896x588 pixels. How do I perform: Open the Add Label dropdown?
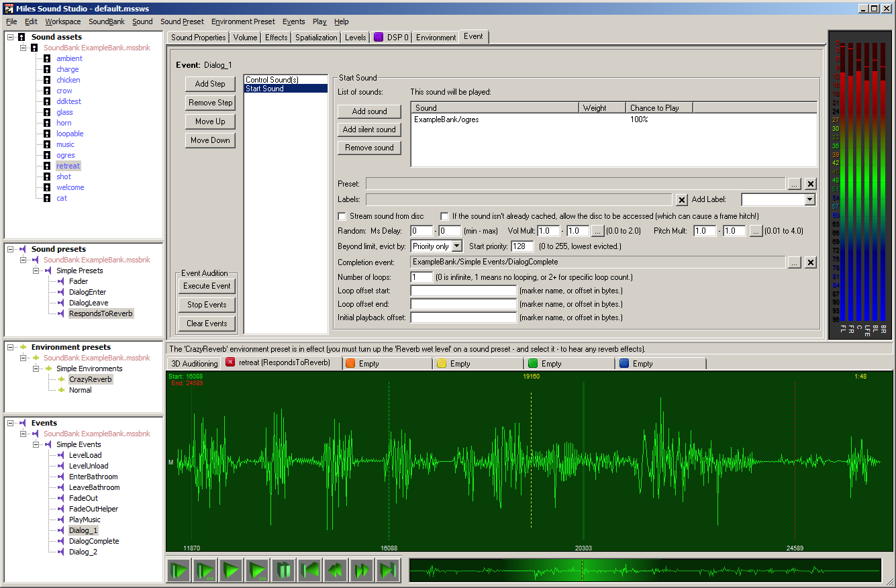point(809,199)
